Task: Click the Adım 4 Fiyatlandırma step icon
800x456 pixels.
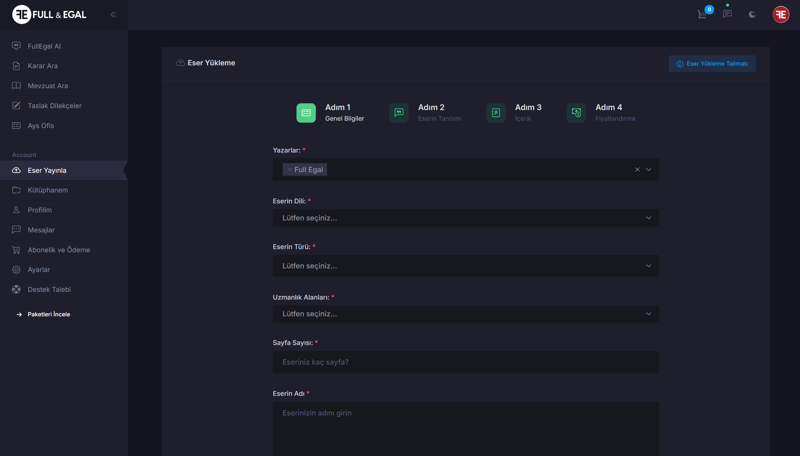Action: (x=576, y=113)
